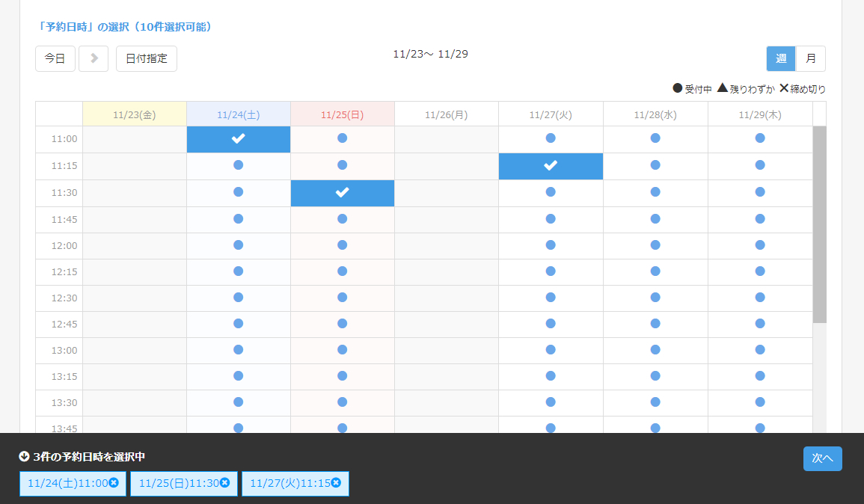
Task: Remove the 11/25(日)11:30 selection tag
Action: [x=224, y=483]
